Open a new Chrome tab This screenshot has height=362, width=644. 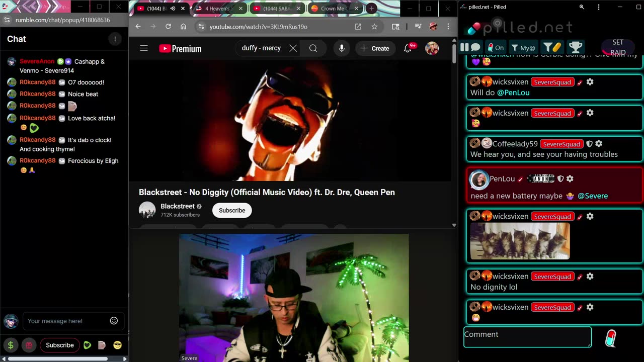pyautogui.click(x=371, y=9)
